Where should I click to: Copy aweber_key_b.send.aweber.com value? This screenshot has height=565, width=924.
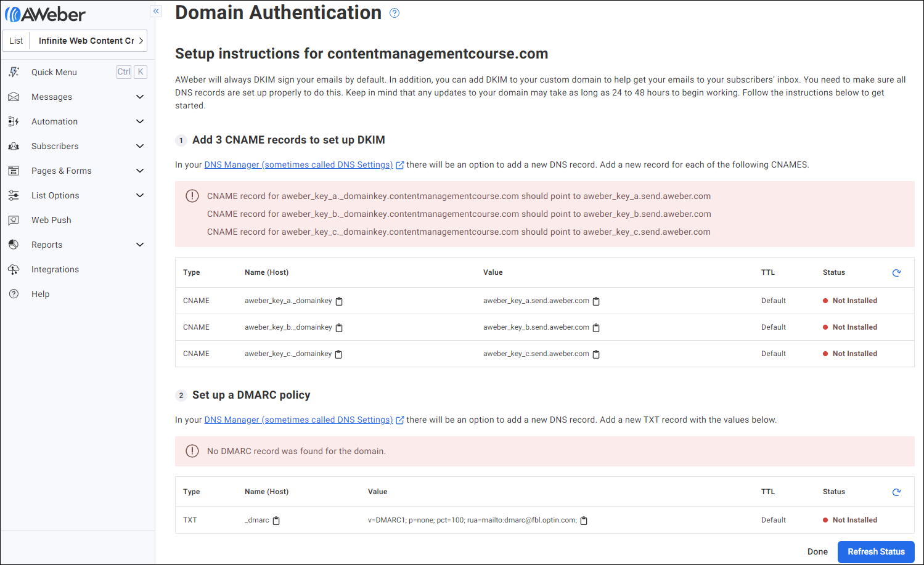click(x=596, y=328)
